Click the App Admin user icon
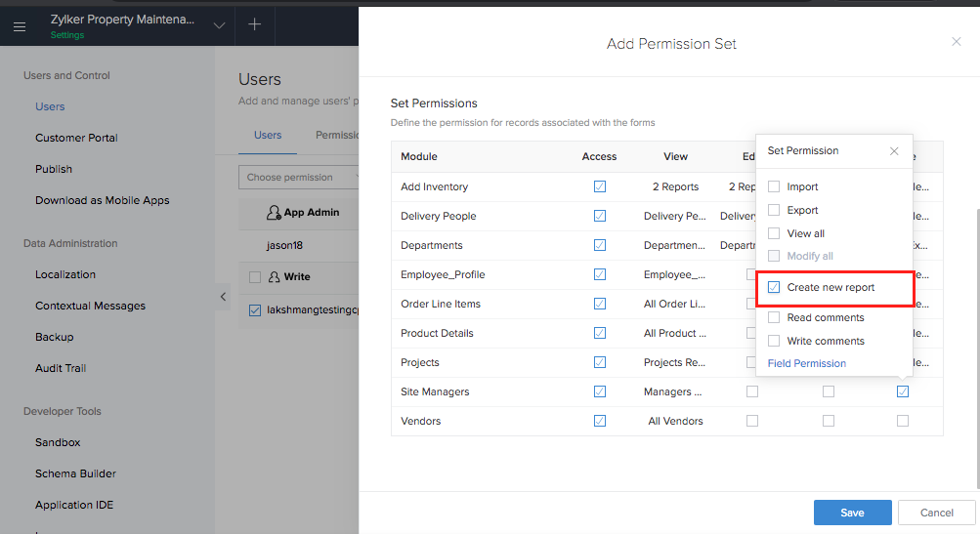 [x=274, y=213]
